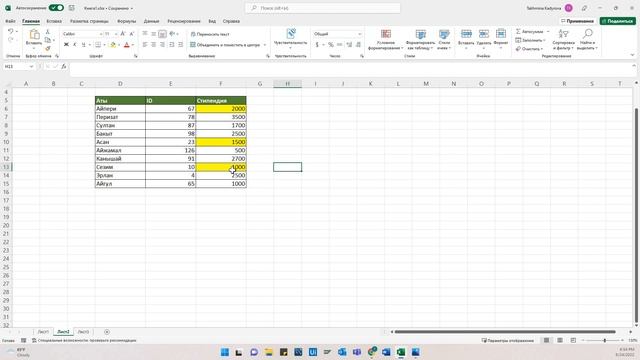Adjust the zoom slider in status bar
640x360 pixels.
pyautogui.click(x=604, y=340)
